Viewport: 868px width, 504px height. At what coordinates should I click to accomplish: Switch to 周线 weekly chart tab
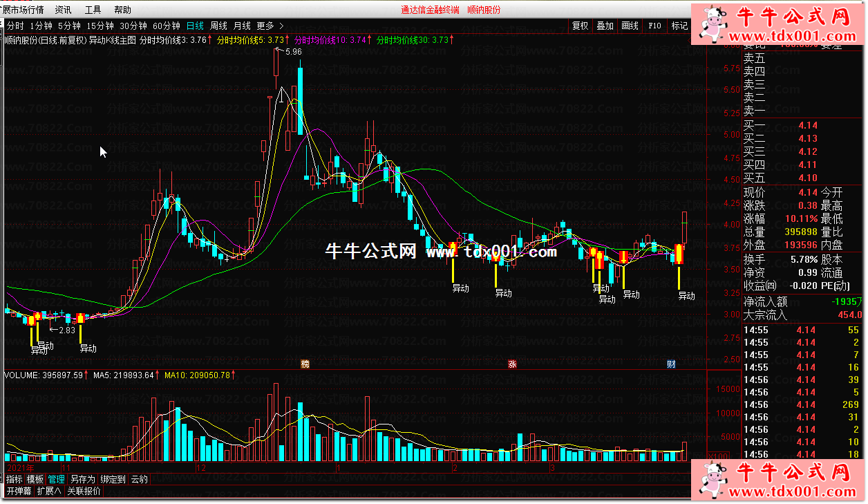[x=218, y=26]
